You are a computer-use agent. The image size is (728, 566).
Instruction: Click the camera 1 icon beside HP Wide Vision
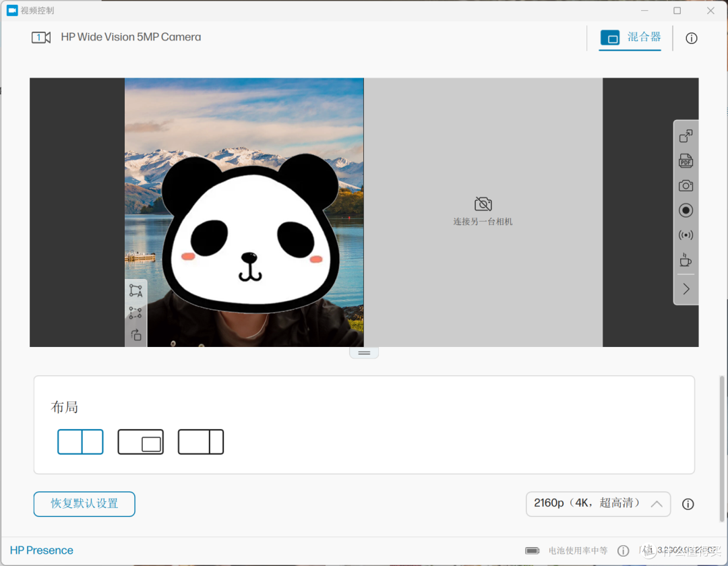41,38
